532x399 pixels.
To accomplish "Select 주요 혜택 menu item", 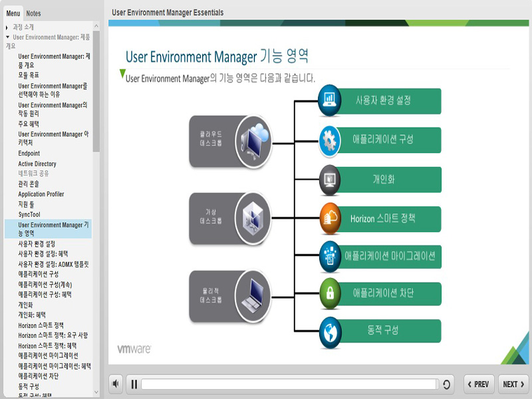I will click(29, 124).
